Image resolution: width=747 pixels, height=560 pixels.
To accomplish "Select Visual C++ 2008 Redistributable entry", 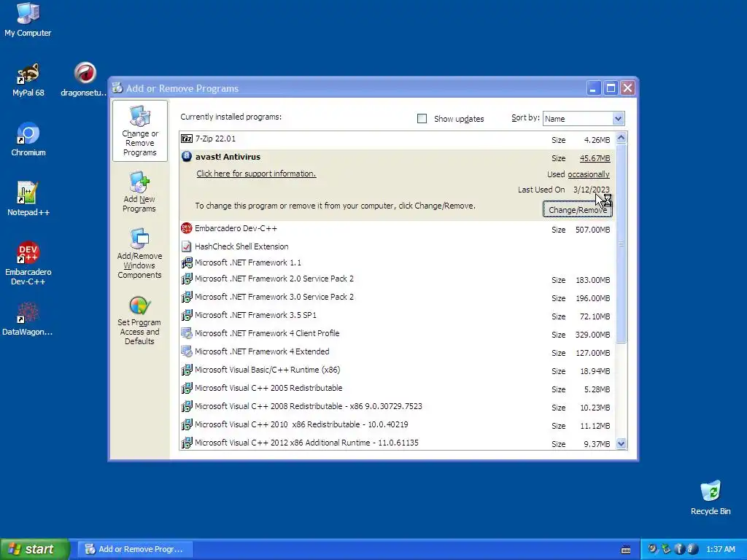I will (398, 407).
